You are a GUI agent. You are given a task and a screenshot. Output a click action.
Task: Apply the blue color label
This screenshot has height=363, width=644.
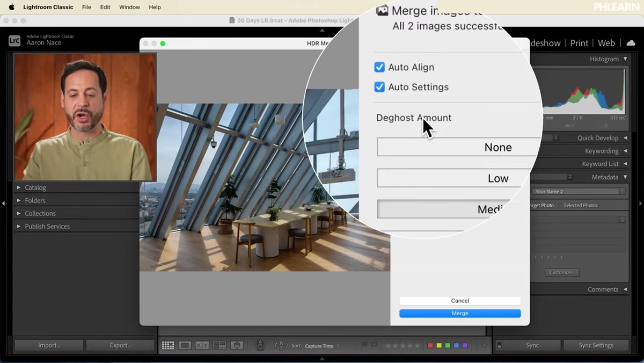tap(456, 346)
